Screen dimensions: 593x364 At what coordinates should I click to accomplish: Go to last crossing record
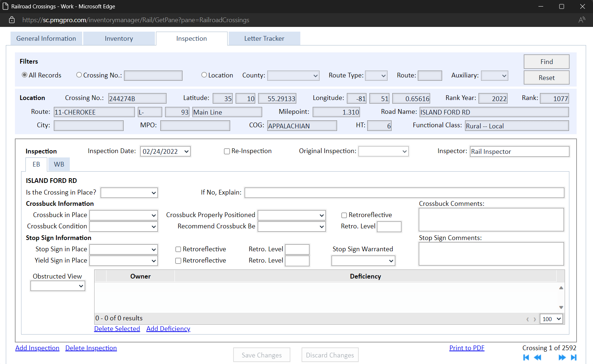574,357
